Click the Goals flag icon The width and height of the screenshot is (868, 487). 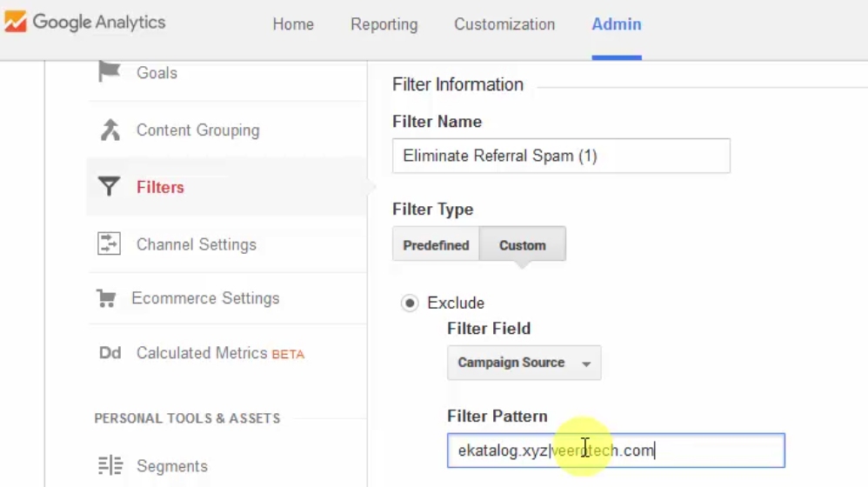[109, 71]
